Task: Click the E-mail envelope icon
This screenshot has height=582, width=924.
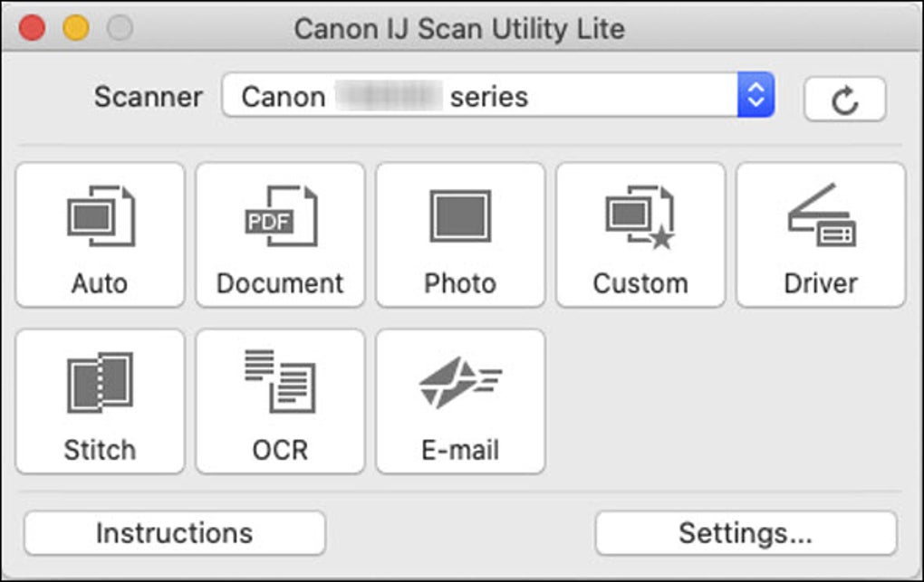Action: [x=460, y=380]
